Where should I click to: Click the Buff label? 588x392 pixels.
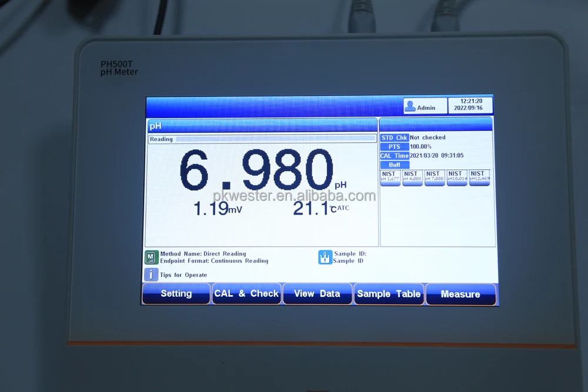pyautogui.click(x=394, y=165)
